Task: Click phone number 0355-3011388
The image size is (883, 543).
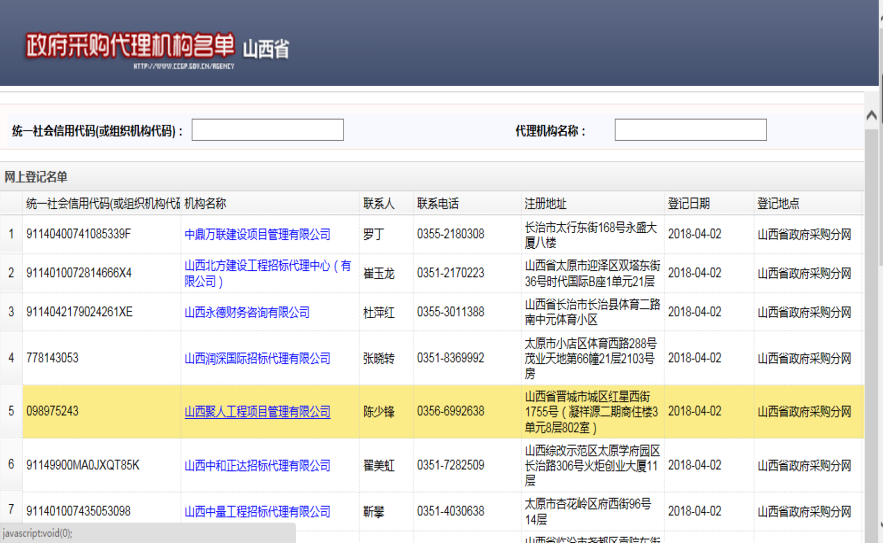Action: [451, 312]
